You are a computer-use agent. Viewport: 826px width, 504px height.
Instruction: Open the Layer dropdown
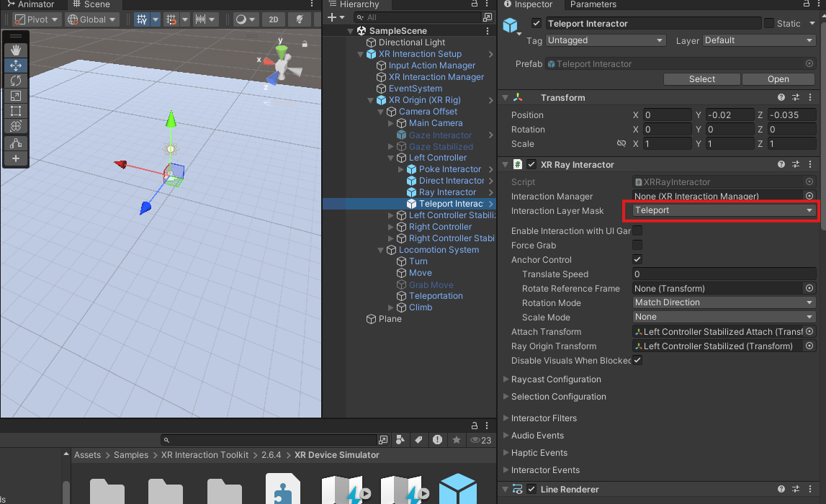coord(759,40)
